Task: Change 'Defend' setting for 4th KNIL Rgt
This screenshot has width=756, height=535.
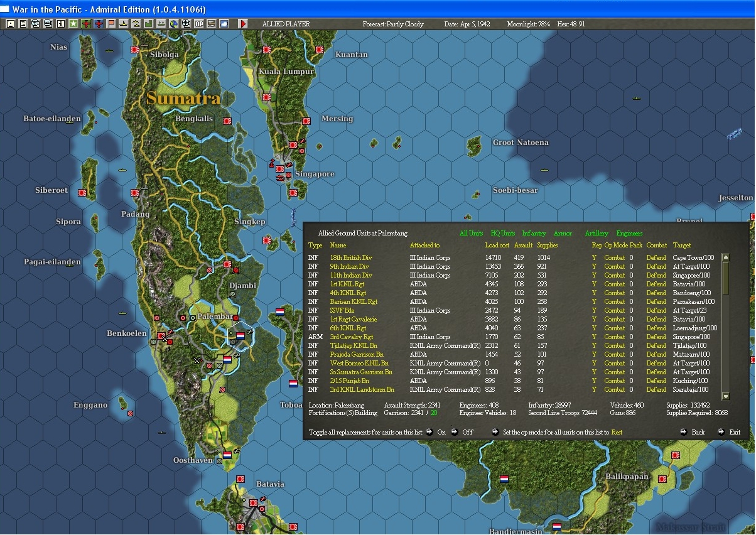Action: 656,293
